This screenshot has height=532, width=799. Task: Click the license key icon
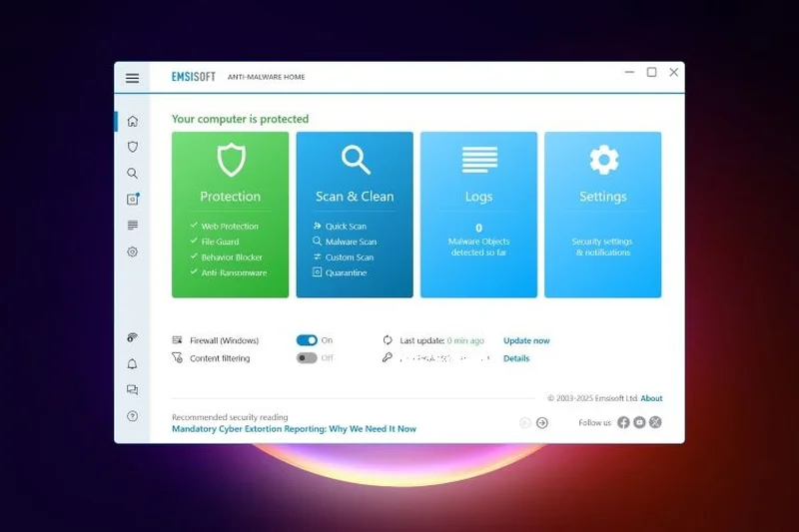pos(388,357)
